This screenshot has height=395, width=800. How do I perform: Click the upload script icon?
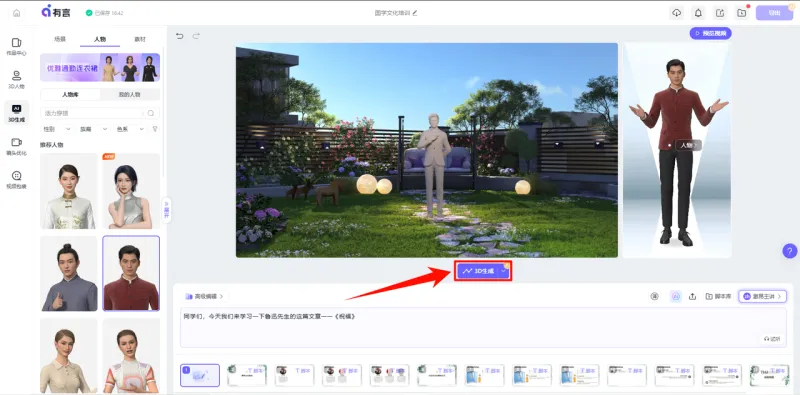coord(692,296)
